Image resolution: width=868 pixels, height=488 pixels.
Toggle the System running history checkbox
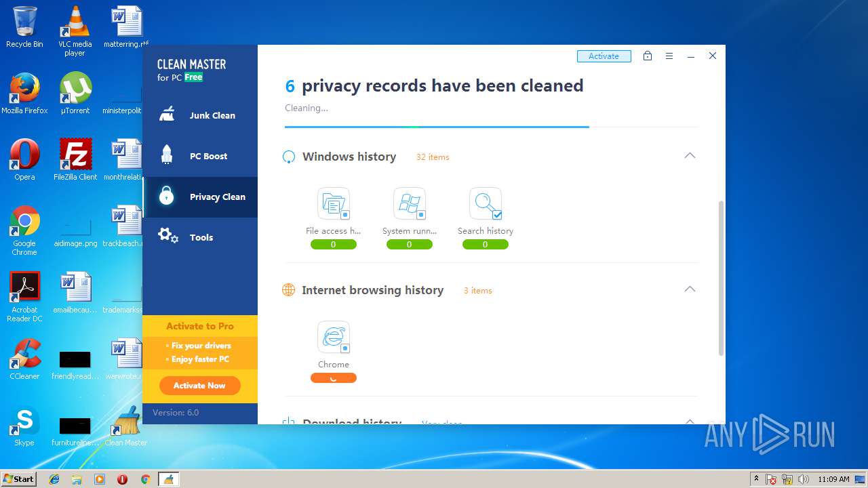pyautogui.click(x=421, y=215)
